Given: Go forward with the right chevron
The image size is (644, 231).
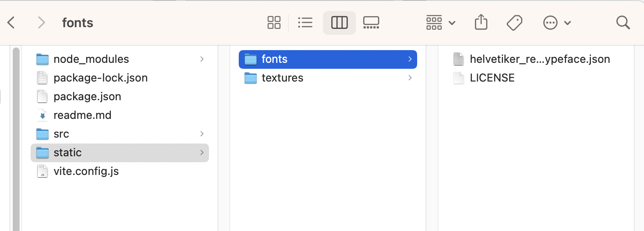Looking at the screenshot, I should click(41, 23).
